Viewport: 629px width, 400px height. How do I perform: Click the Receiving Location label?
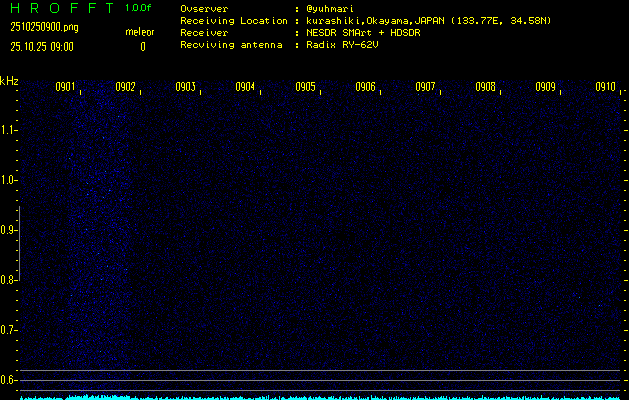(234, 20)
